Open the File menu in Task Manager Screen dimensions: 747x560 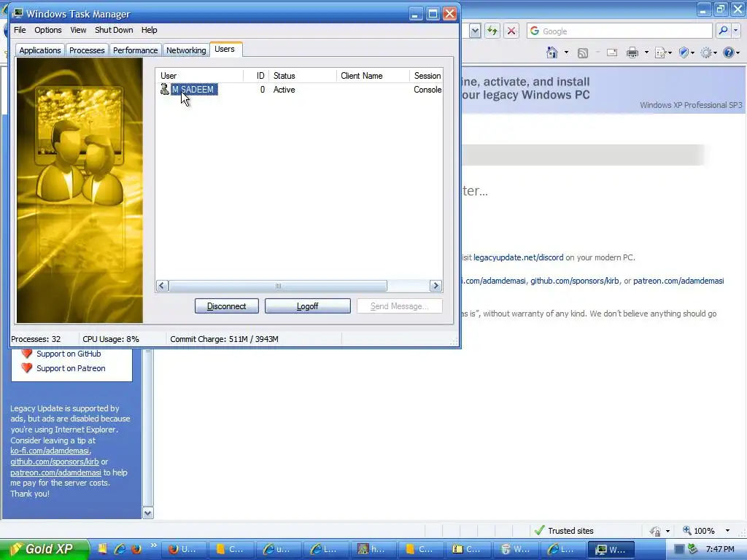tap(20, 30)
